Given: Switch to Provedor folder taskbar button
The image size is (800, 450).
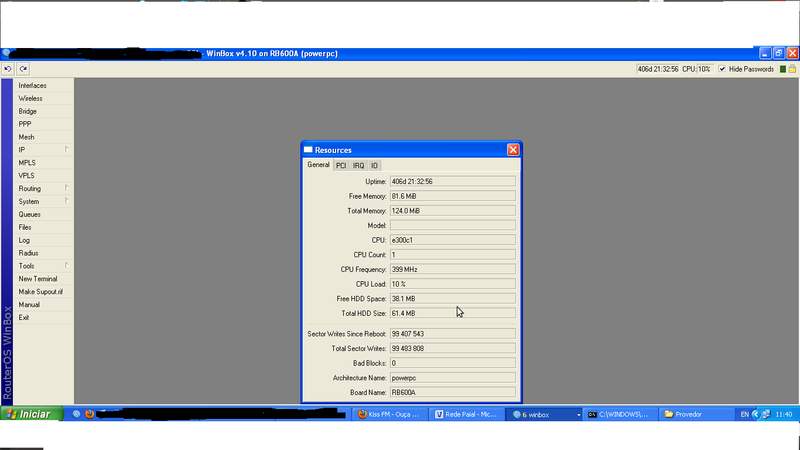Looking at the screenshot, I should (x=696, y=414).
